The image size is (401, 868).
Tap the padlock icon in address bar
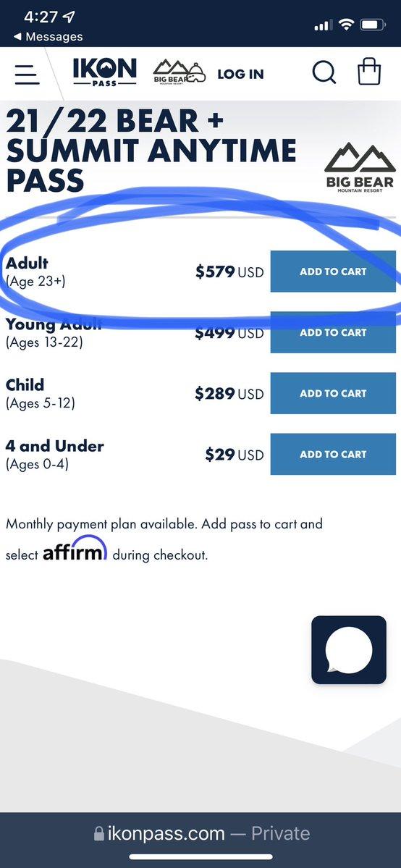click(x=99, y=834)
